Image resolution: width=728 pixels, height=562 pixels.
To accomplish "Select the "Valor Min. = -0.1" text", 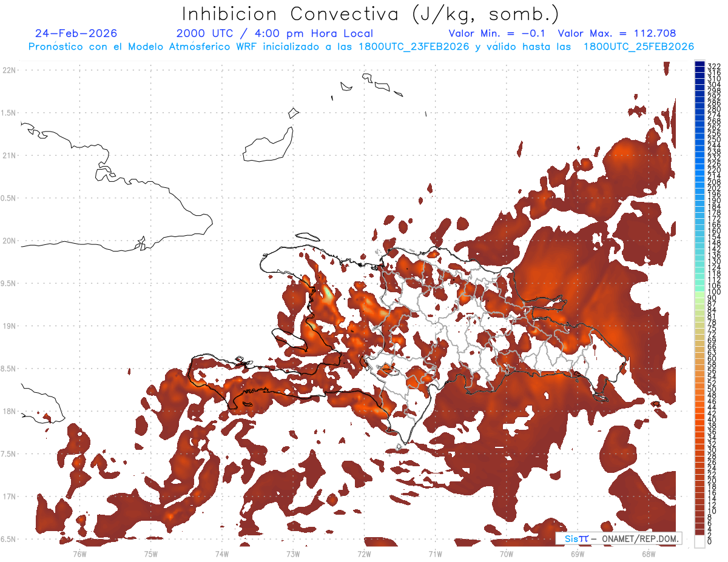I will pos(497,33).
